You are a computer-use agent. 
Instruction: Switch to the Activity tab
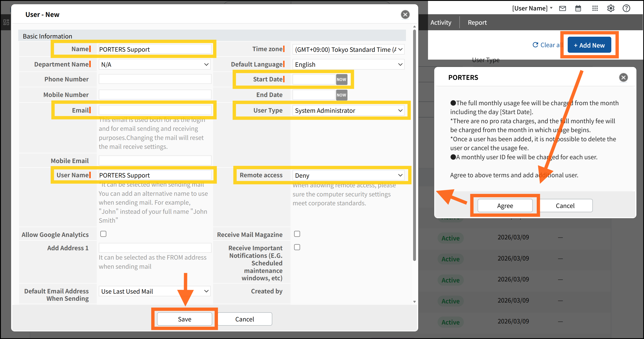[x=441, y=22]
